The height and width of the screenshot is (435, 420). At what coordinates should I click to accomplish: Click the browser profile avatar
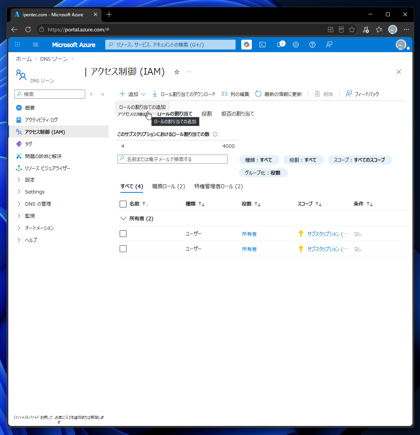[393, 30]
